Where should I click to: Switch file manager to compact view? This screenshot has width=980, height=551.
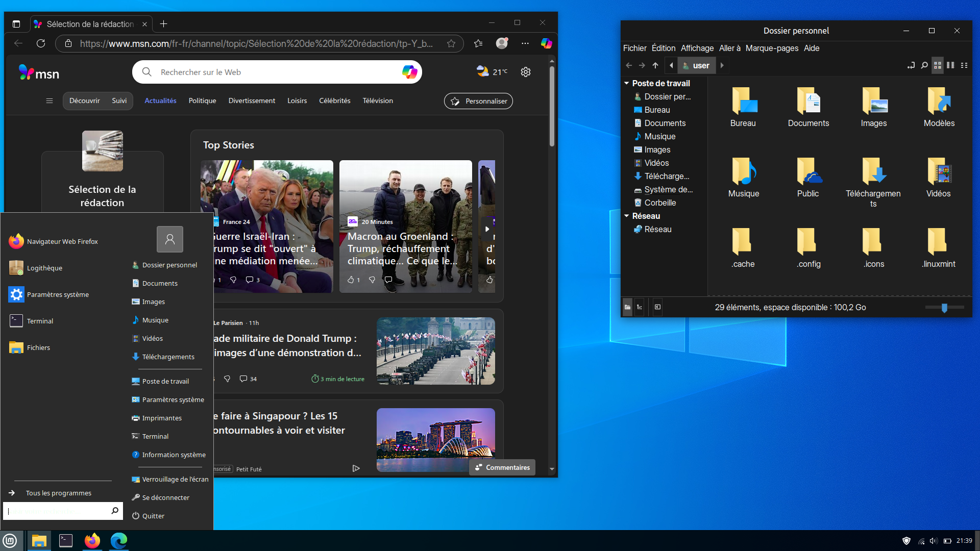[964, 65]
